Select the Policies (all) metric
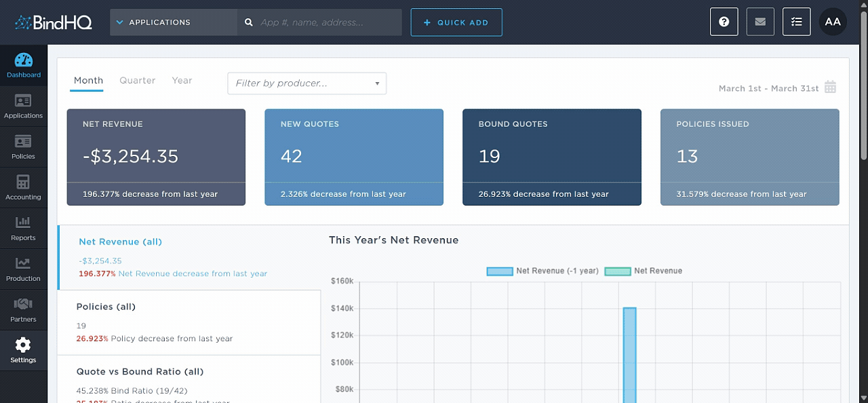 tap(189, 323)
